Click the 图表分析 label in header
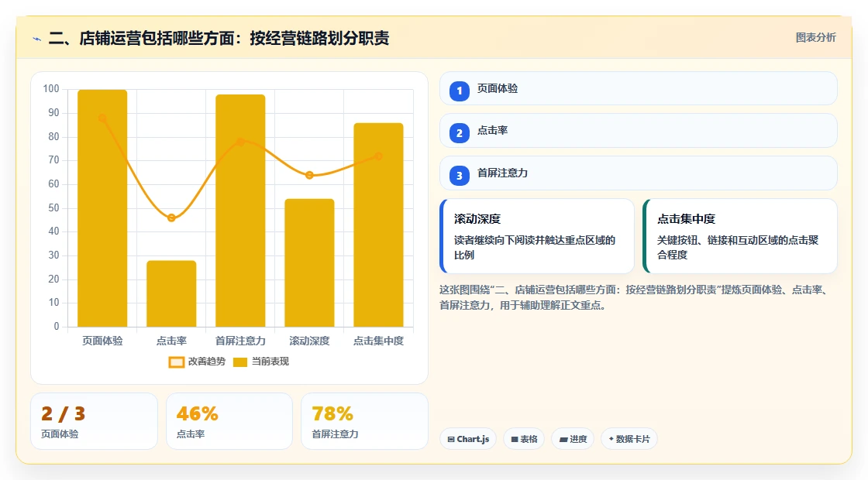Image resolution: width=868 pixels, height=480 pixels. pyautogui.click(x=815, y=38)
